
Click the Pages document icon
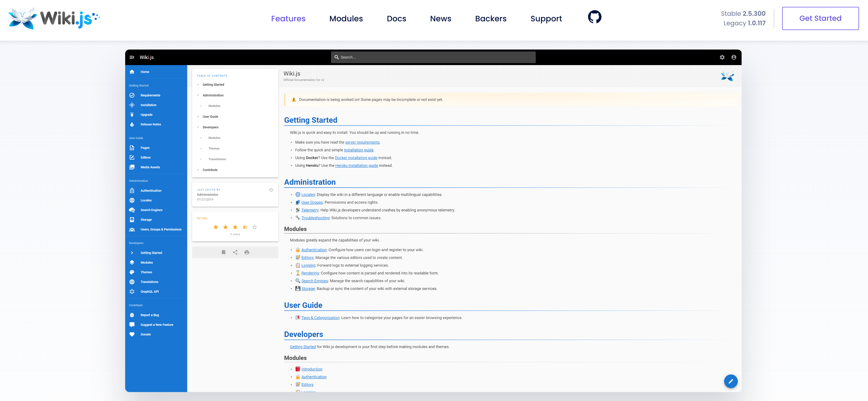(x=132, y=148)
